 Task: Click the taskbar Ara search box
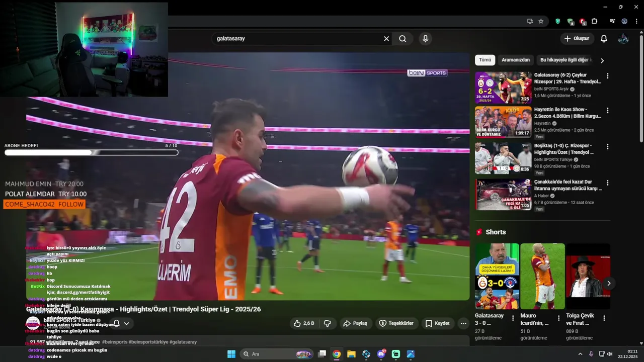point(276,354)
